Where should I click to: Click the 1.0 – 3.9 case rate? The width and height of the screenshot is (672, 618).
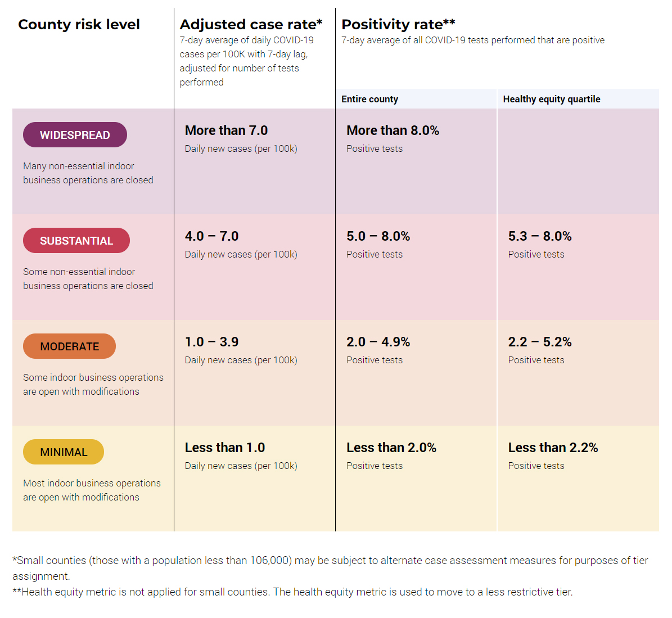(x=211, y=342)
